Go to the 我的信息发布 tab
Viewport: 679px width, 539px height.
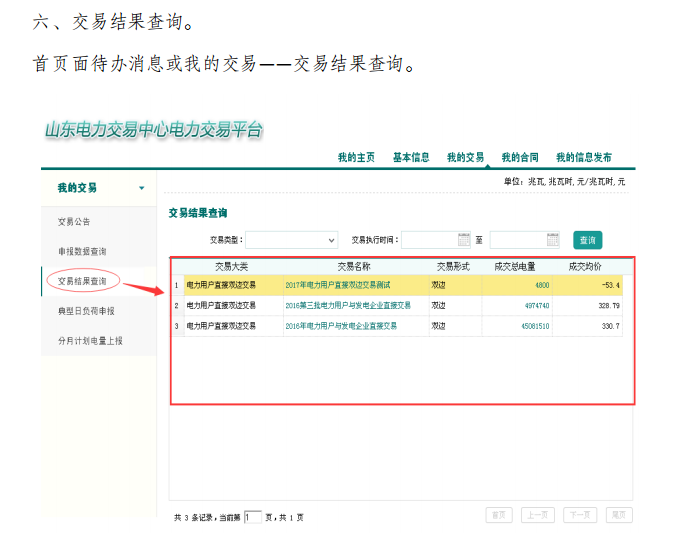click(x=584, y=157)
